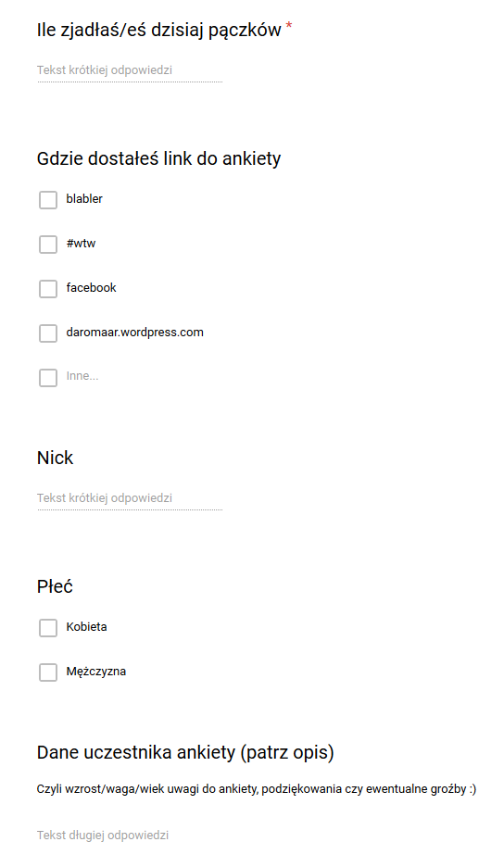504x842 pixels.
Task: Select the 'Gdzie dostałeś link do ankiety' heading
Action: point(159,159)
